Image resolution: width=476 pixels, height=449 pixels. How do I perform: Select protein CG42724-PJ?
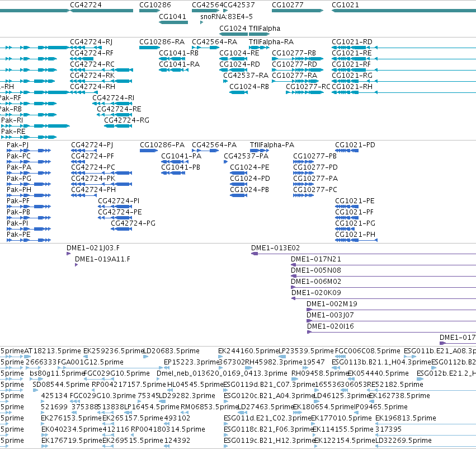(x=92, y=145)
